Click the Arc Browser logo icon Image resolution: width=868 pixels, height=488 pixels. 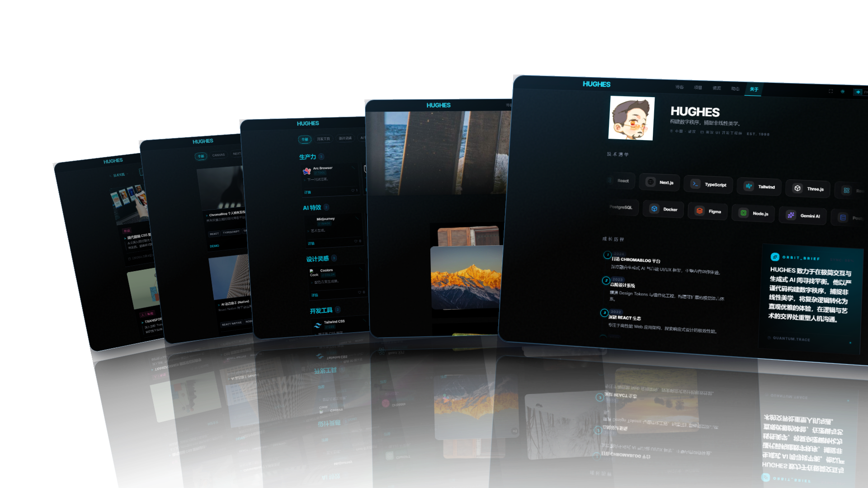point(307,171)
